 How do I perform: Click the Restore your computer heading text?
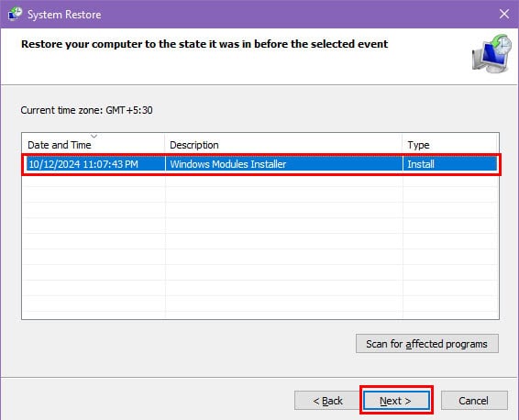point(204,44)
